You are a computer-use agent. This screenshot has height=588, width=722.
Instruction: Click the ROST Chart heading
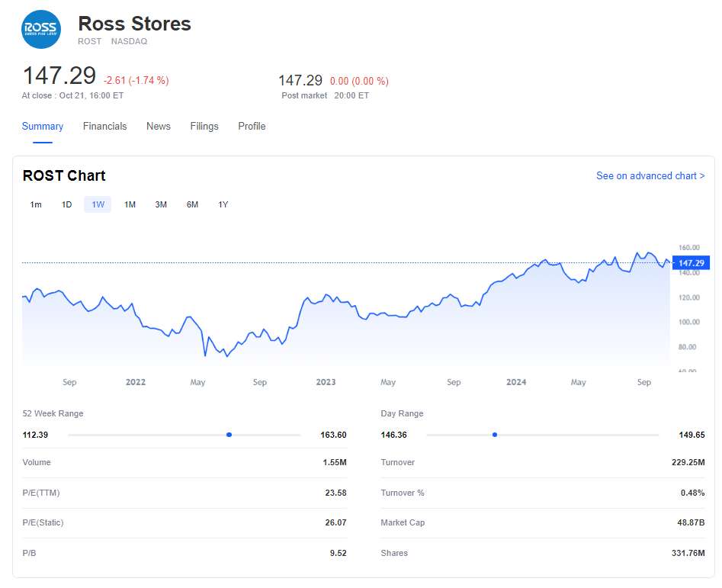pos(64,176)
